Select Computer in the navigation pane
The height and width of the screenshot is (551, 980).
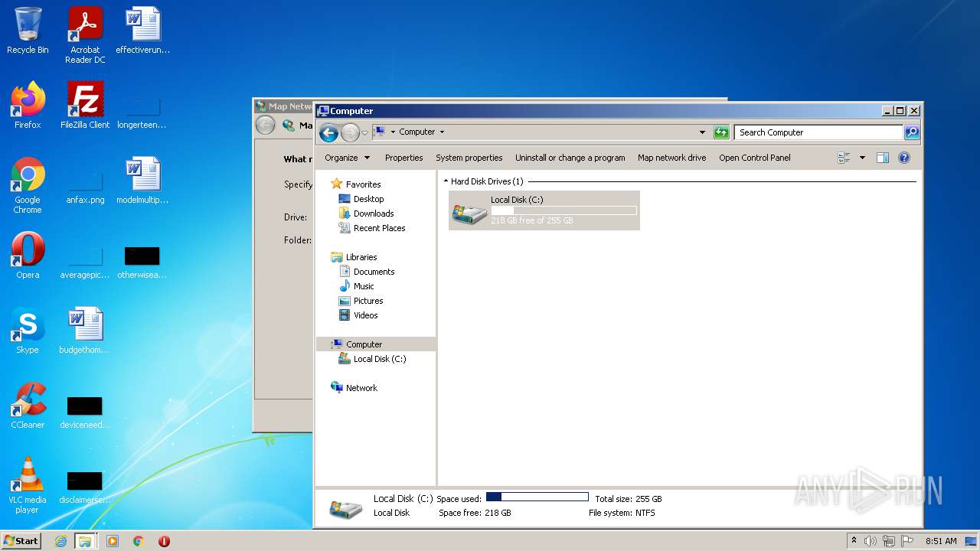click(364, 344)
